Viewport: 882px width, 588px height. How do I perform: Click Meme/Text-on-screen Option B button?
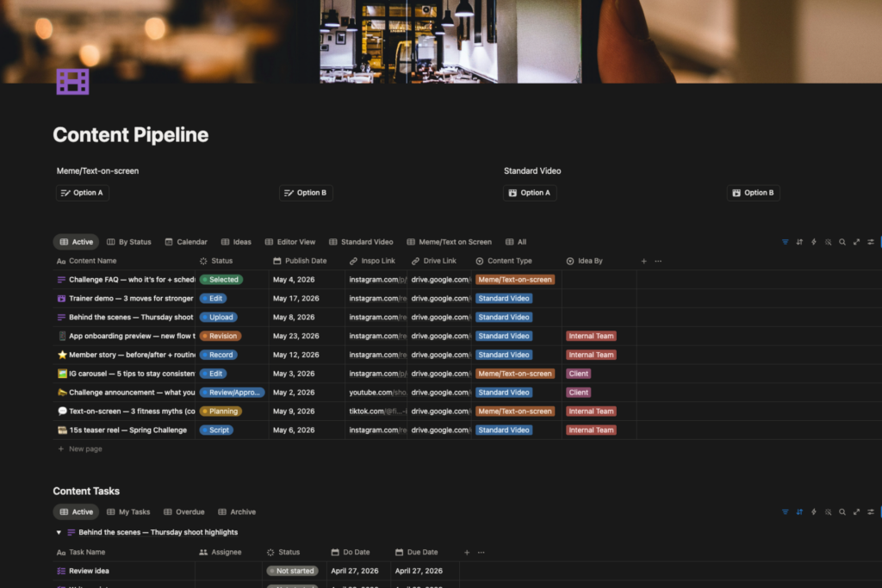[306, 193]
